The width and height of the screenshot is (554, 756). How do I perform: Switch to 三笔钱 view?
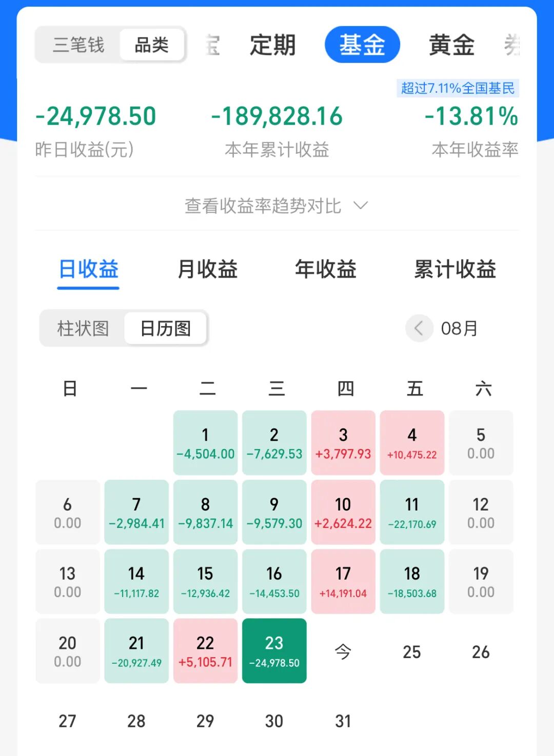point(78,45)
